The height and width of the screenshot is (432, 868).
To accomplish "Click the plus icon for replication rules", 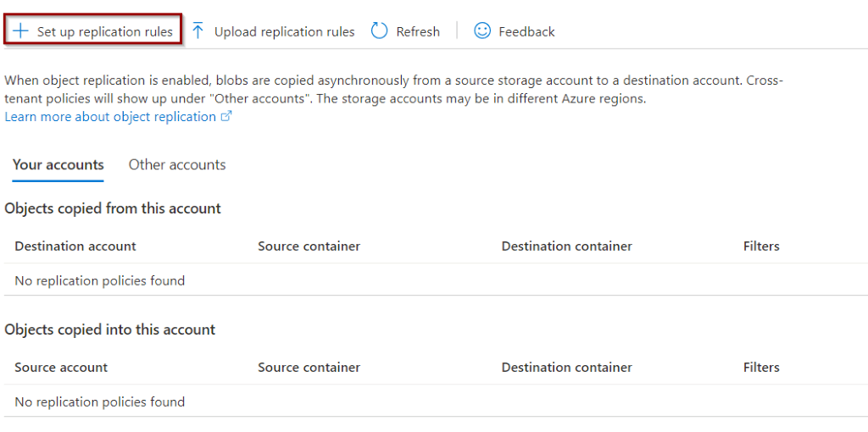I will [x=20, y=31].
